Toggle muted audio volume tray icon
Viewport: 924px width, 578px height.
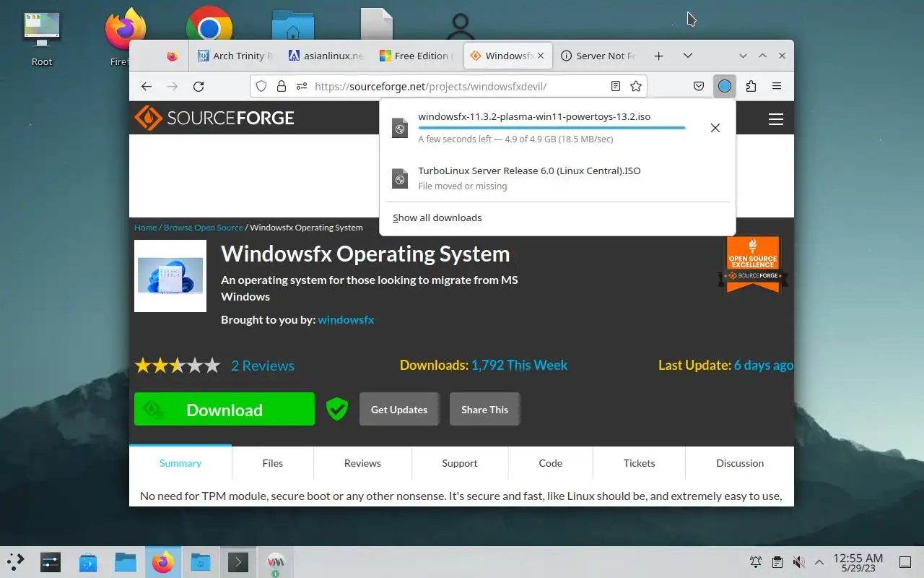point(798,562)
